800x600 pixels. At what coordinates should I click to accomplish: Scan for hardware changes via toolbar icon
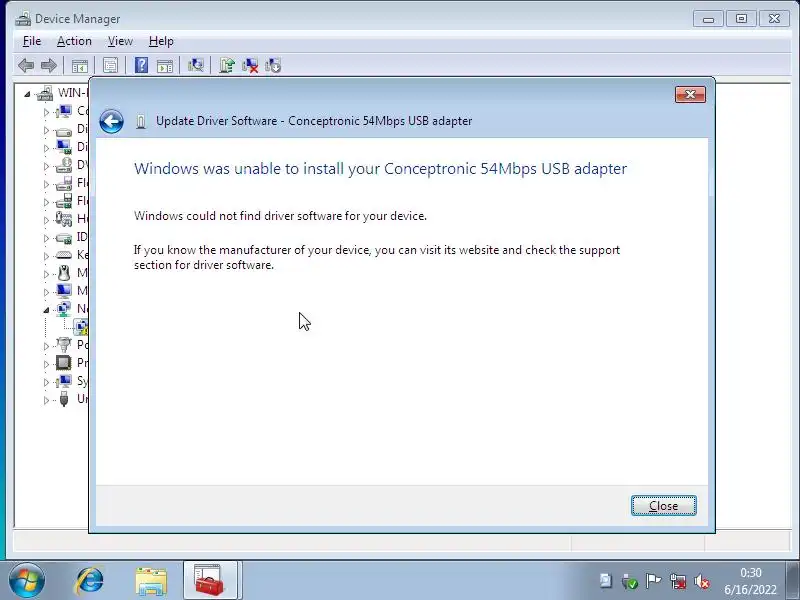195,65
